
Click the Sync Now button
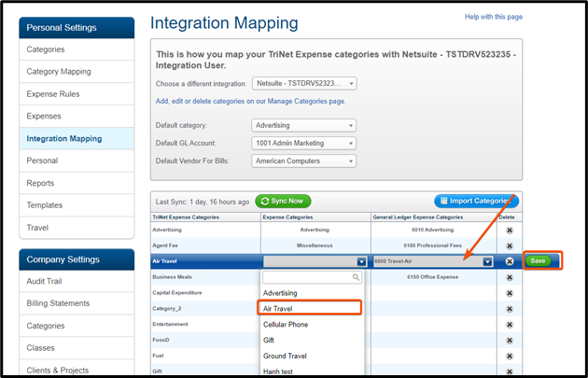coord(283,201)
